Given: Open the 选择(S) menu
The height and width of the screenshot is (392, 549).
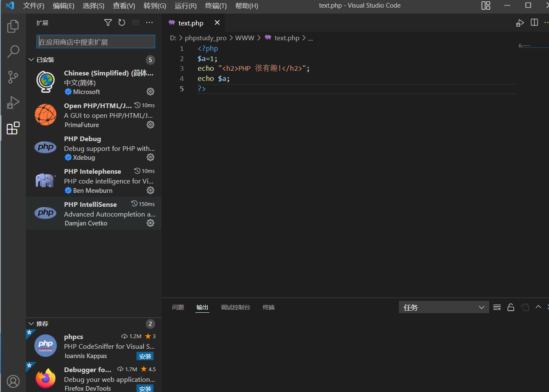Looking at the screenshot, I should pos(93,6).
